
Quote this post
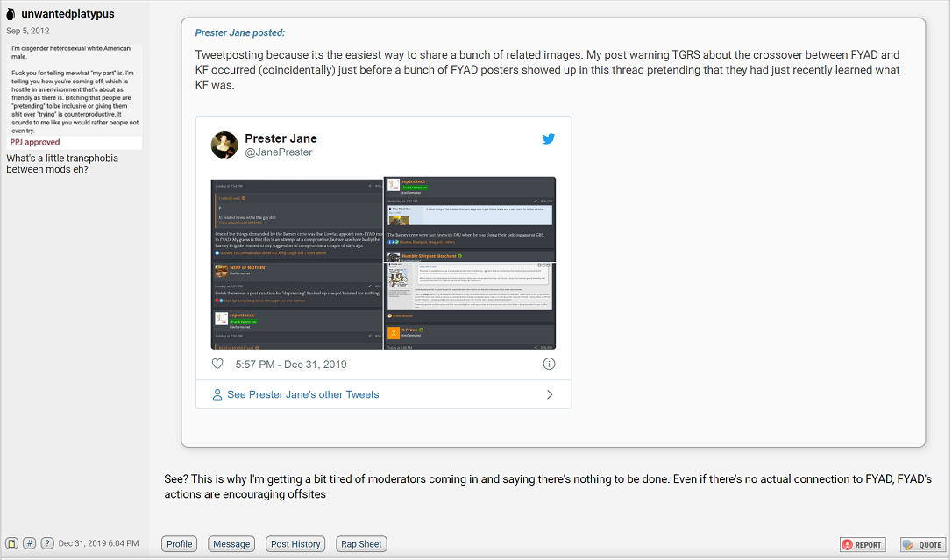pos(923,545)
